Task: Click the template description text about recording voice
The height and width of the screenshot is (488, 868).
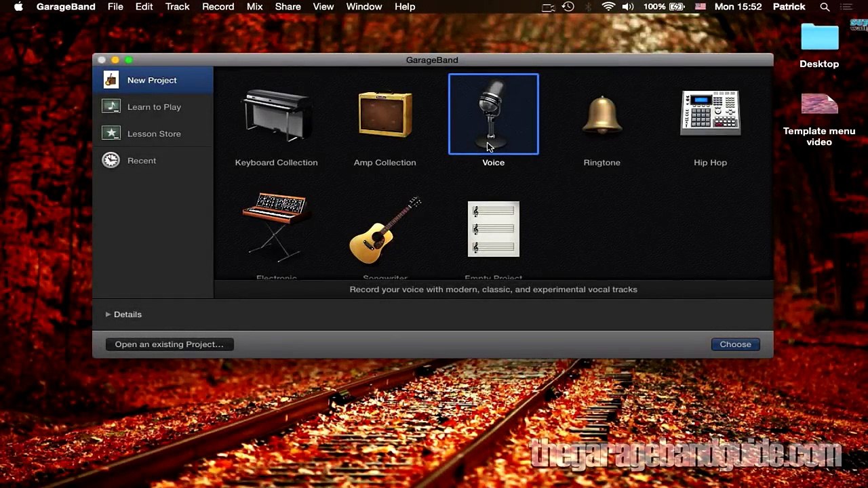Action: click(x=493, y=289)
